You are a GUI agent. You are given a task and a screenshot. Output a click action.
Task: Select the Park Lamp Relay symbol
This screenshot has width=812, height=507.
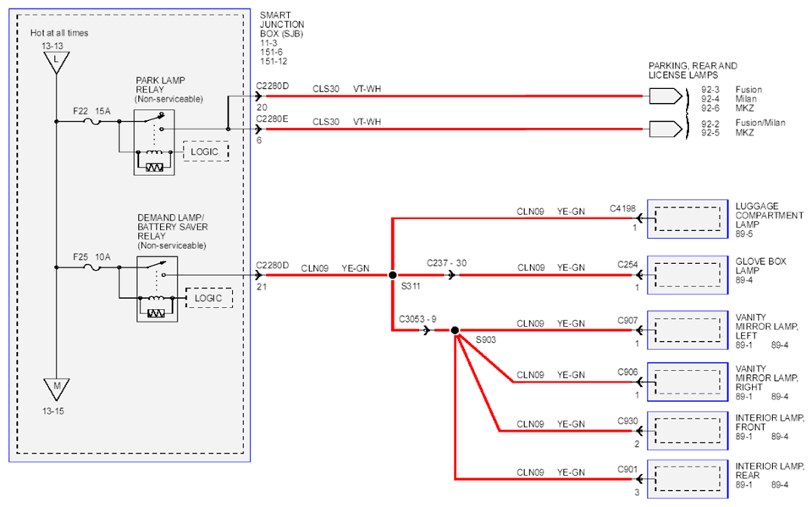[x=154, y=142]
